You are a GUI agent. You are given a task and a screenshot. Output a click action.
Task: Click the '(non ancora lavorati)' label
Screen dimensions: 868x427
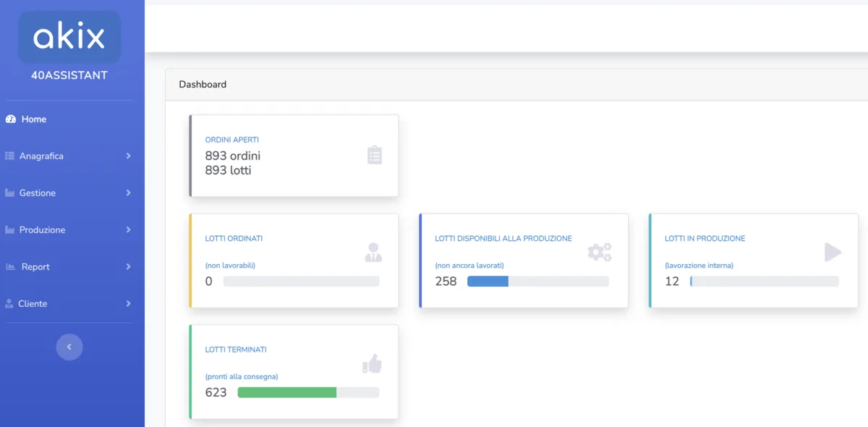(469, 266)
